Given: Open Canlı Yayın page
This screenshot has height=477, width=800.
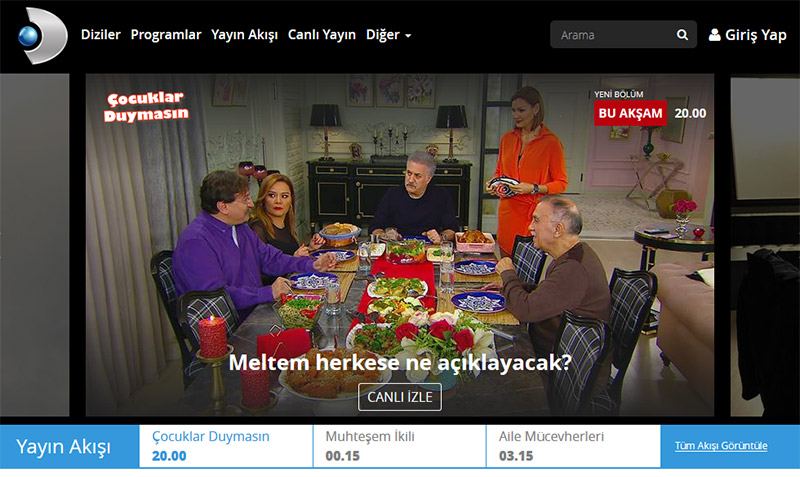Looking at the screenshot, I should click(321, 35).
